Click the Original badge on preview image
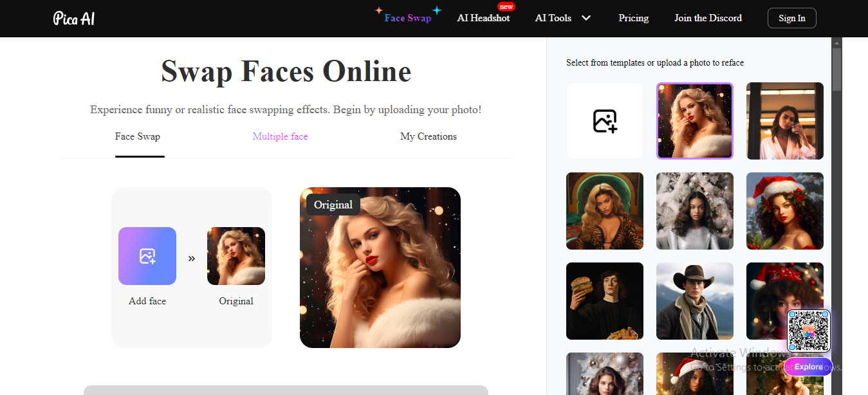Screen dimensions: 868x395 coord(333,205)
